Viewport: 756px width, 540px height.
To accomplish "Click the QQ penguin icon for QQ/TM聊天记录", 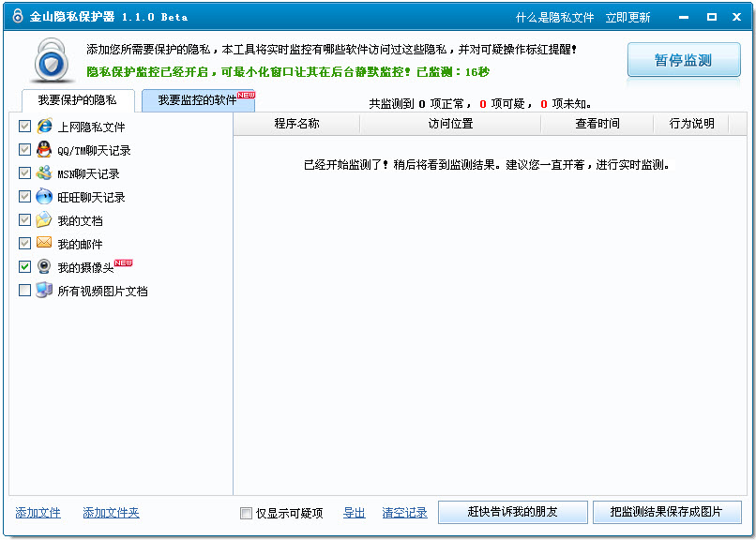I will pos(44,149).
